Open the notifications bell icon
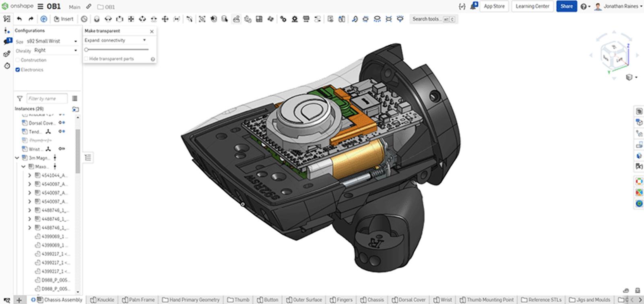This screenshot has width=644, height=304. (474, 6)
